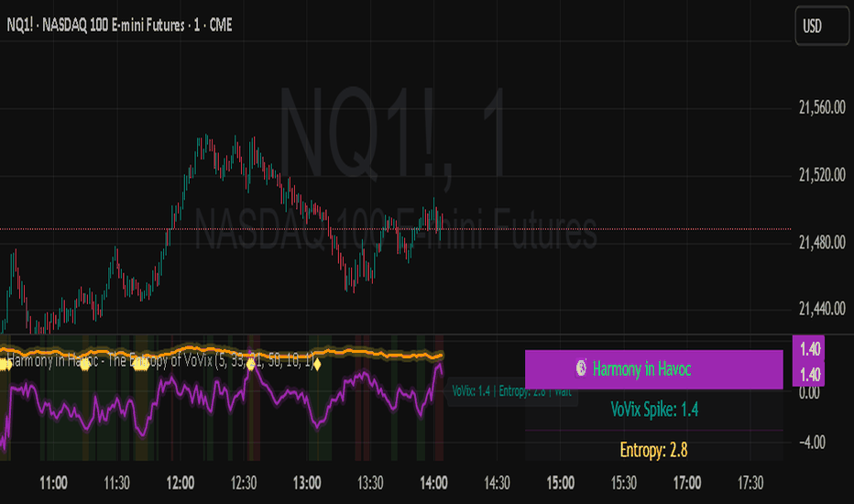Click the 0.00 indicator scale label
The image size is (854, 504).
tap(809, 393)
